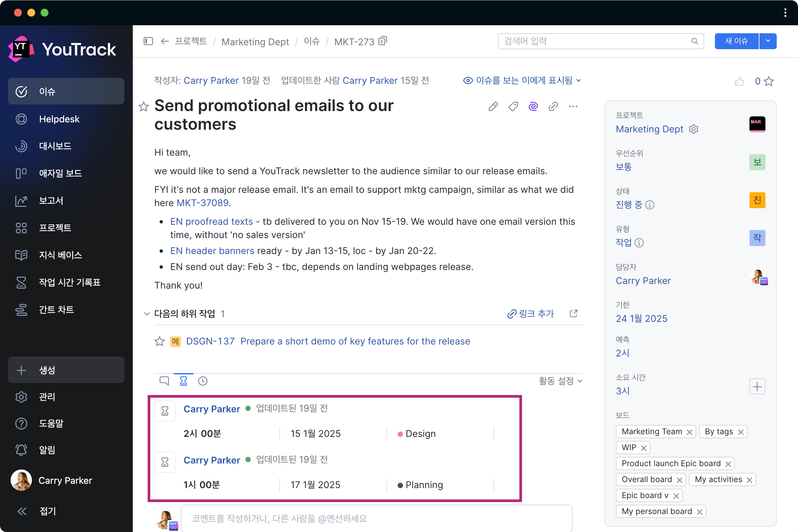Image resolution: width=798 pixels, height=532 pixels.
Task: Copy issue ID icon next to MKT-273
Action: pyautogui.click(x=383, y=41)
